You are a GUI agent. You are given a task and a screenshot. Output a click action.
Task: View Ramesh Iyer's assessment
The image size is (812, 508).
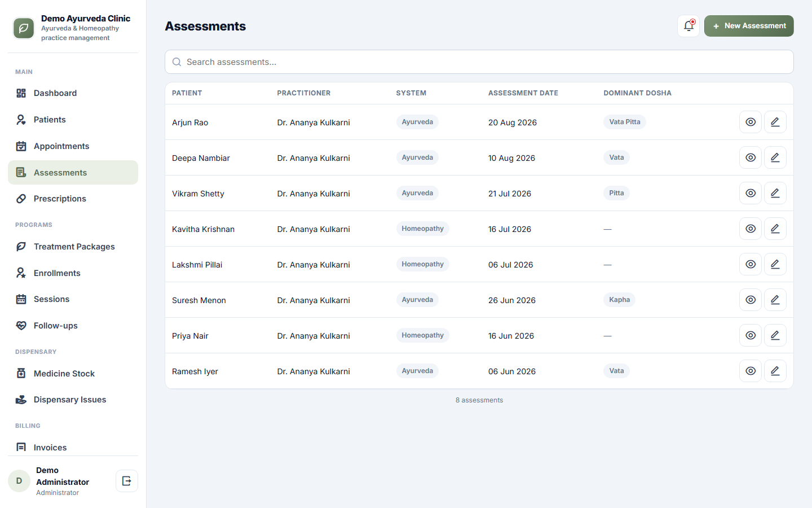tap(751, 371)
